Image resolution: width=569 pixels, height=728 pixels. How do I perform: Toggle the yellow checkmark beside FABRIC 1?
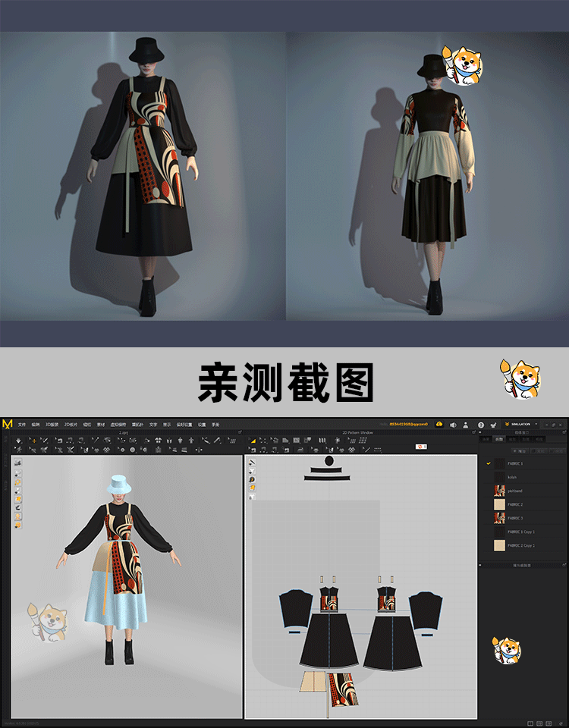pyautogui.click(x=488, y=463)
